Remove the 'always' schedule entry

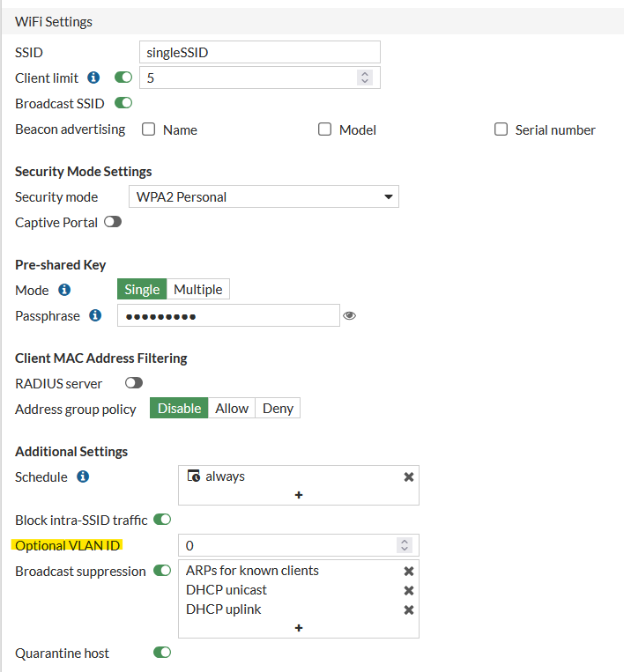409,476
